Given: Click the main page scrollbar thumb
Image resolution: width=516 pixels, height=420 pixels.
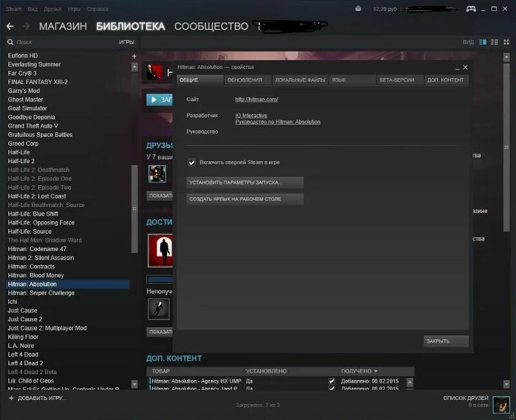Looking at the screenshot, I should (506, 148).
